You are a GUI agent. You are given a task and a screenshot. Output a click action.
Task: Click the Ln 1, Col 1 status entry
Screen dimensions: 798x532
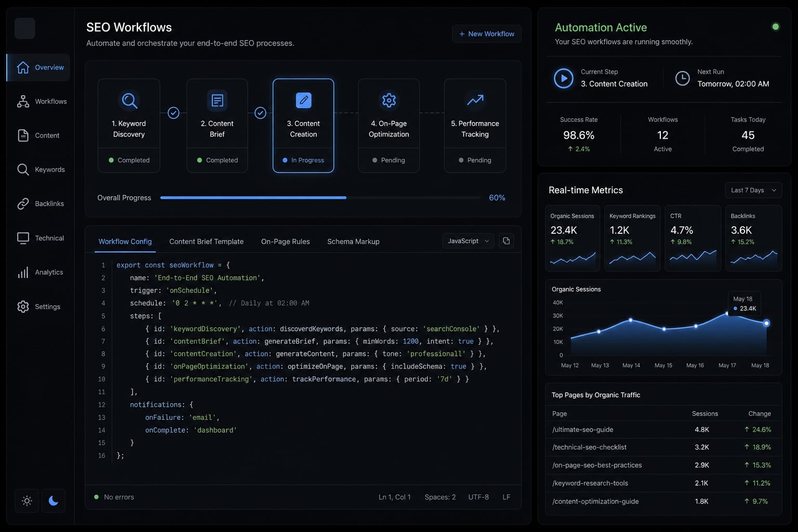point(394,497)
